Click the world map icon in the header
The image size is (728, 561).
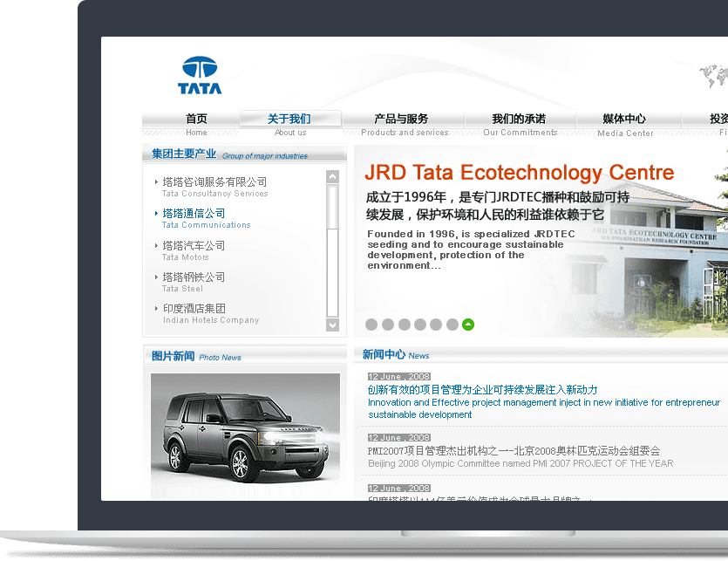712,77
